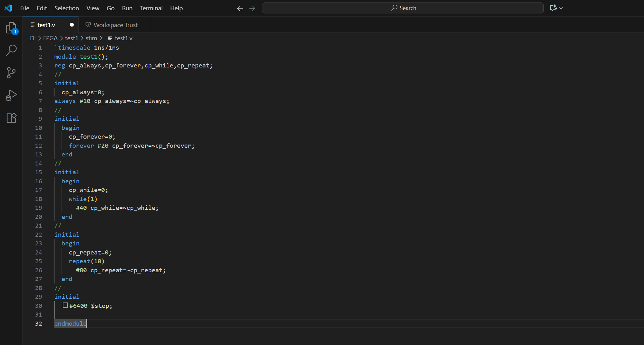Click the Copilot chat icon

(x=553, y=8)
